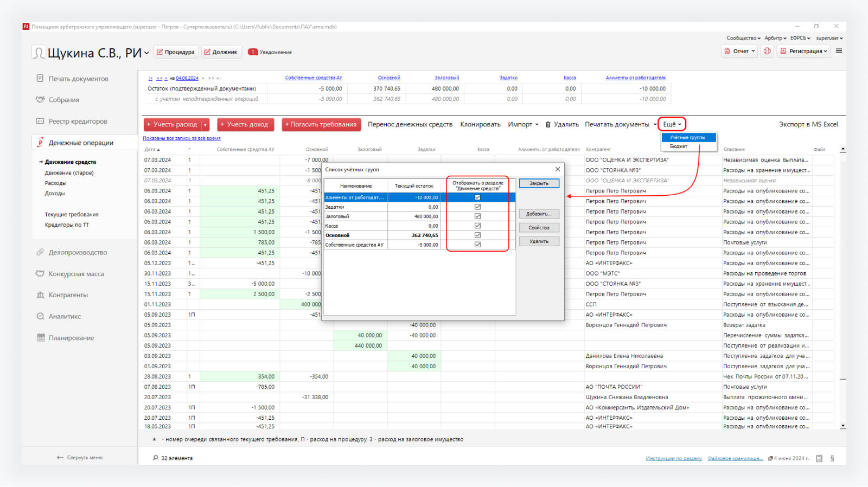The image size is (868, 487).
Task: Open the Ещё dropdown menu
Action: pos(672,124)
